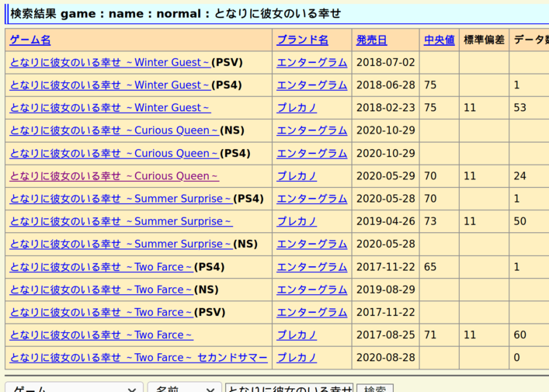Screen dimensions: 549x392
Task: Open エンターグラム brand in Two Farce (PS4) row
Action: (312, 267)
